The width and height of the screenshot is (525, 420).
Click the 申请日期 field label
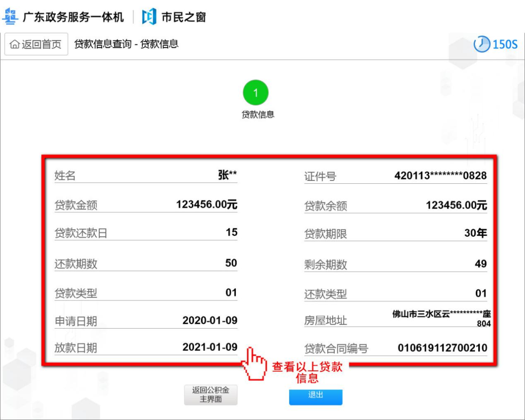(x=76, y=321)
